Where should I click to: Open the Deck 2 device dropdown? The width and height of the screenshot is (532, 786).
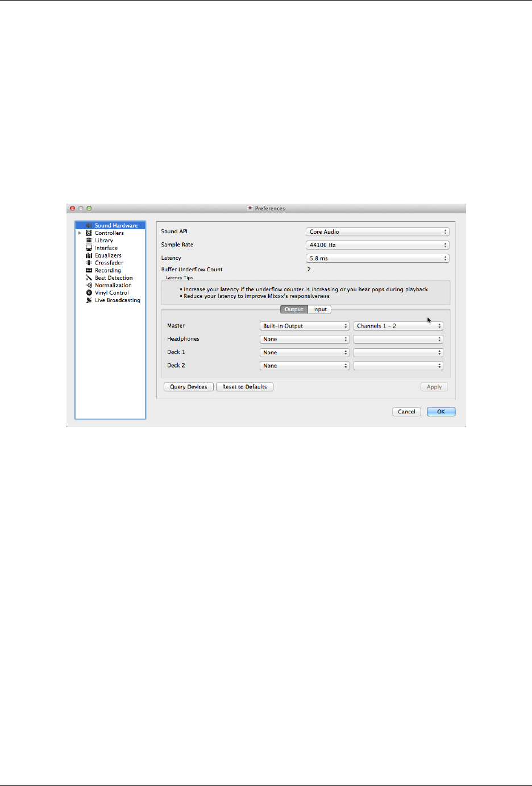[x=304, y=366]
